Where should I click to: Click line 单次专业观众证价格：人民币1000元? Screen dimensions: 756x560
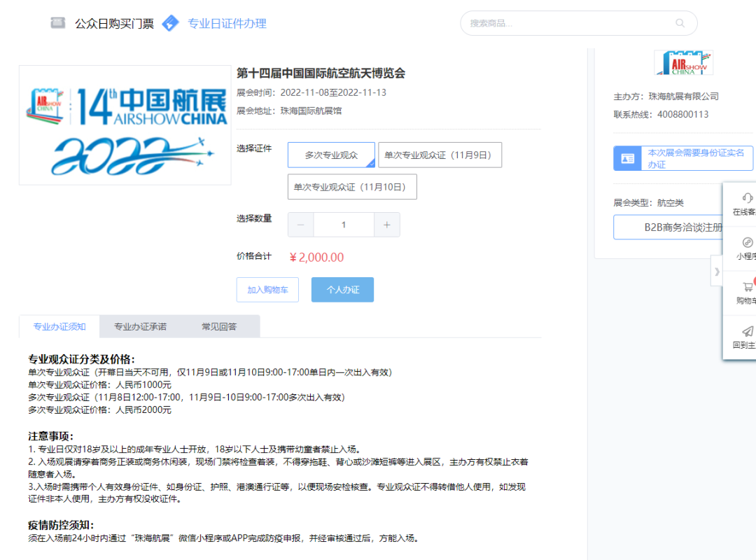(100, 385)
